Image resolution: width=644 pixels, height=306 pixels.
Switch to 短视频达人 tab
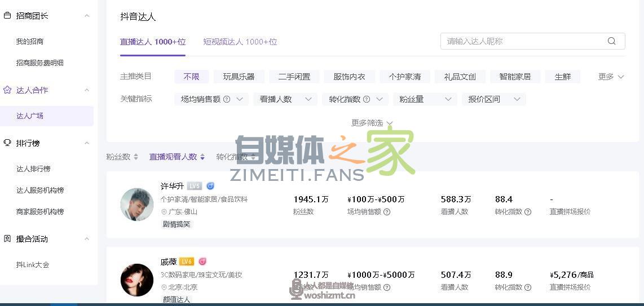tap(240, 42)
